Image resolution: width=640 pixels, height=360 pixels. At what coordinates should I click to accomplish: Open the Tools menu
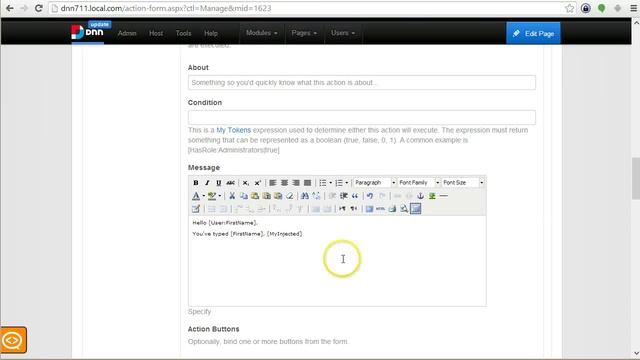(183, 33)
